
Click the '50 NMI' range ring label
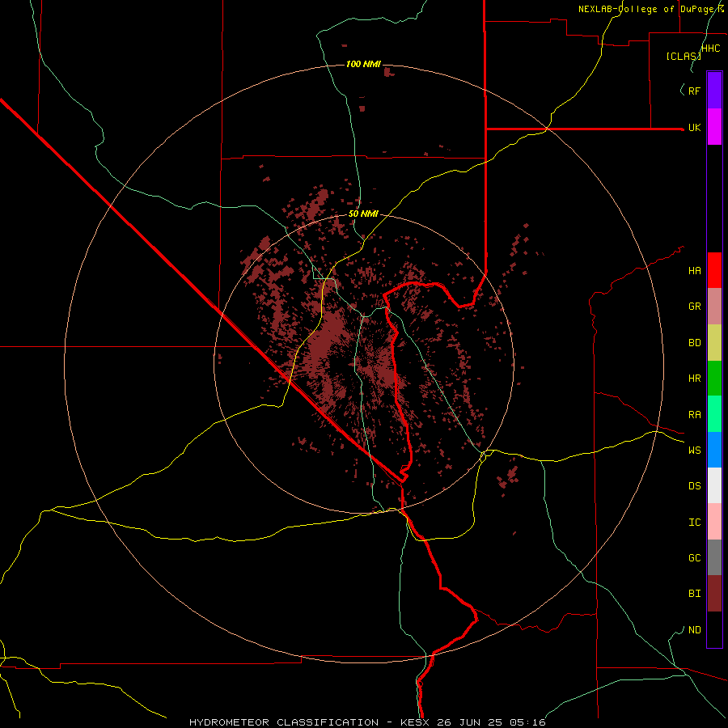pos(363,214)
